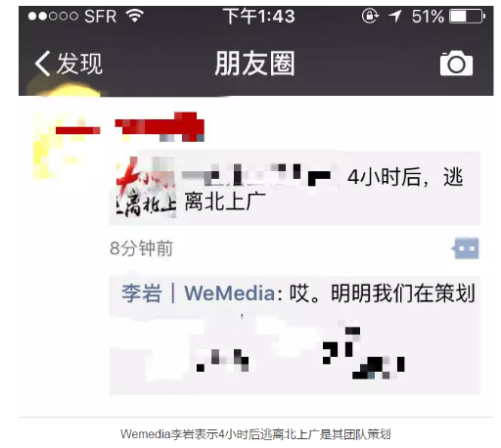Tap the comment text 哎。明明我们在策划

(382, 293)
